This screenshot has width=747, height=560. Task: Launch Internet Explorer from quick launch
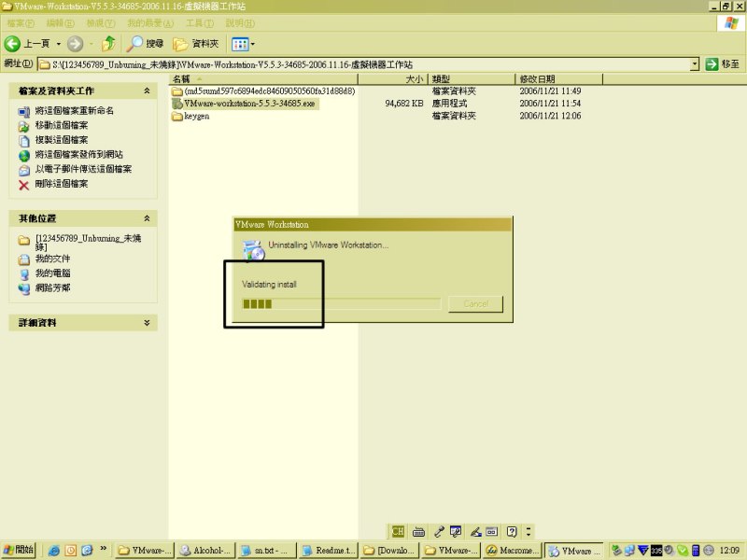click(x=53, y=551)
